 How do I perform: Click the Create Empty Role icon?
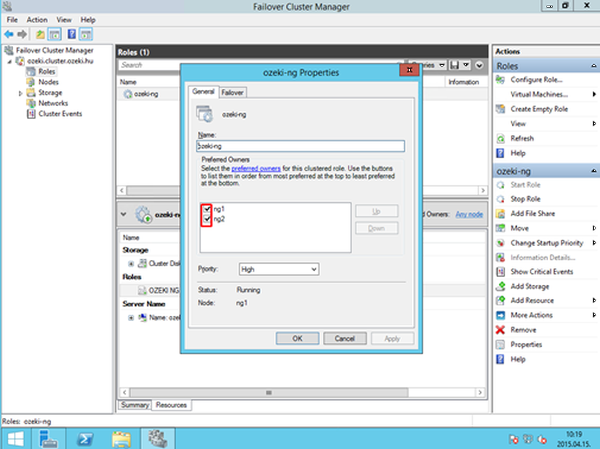[x=500, y=109]
